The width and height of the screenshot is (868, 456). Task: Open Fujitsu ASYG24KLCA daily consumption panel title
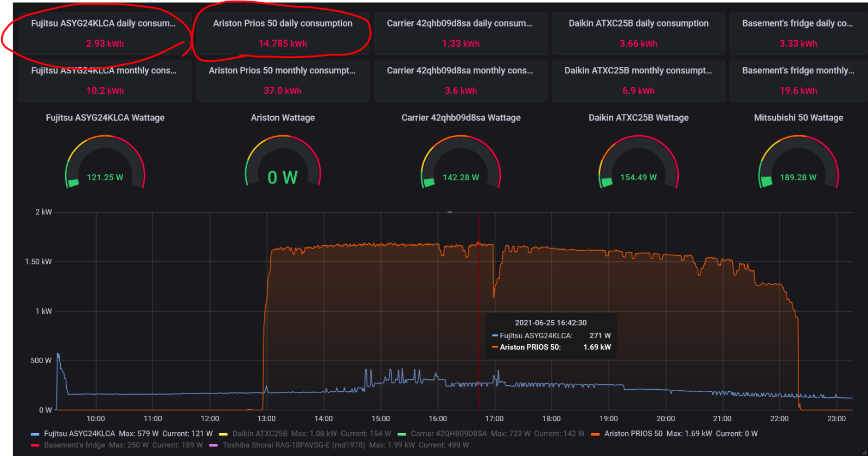click(103, 23)
